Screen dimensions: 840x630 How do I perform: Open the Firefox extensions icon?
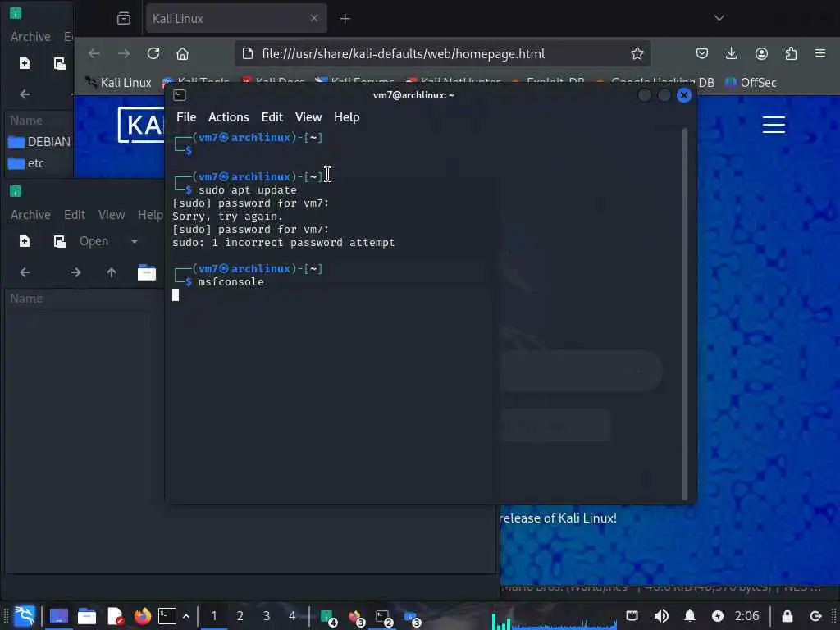[791, 53]
